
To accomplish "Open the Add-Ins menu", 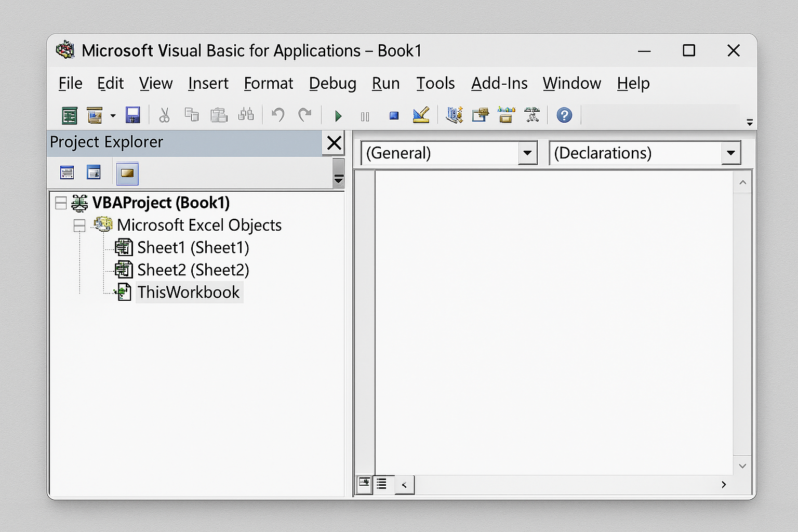I will pos(499,83).
